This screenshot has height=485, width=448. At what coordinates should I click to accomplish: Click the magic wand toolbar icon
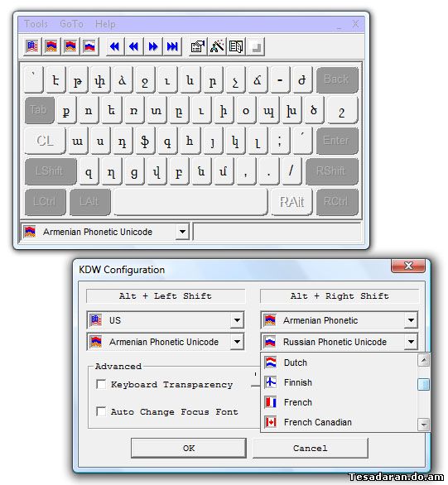[217, 46]
